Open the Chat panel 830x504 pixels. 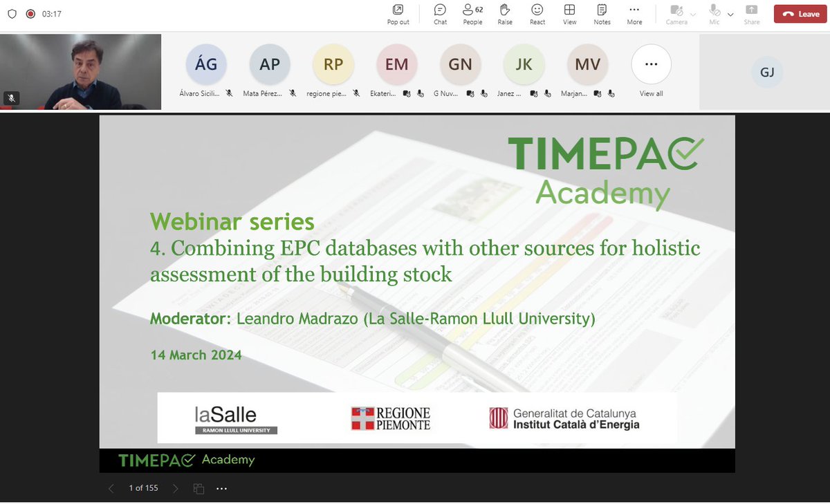point(440,14)
